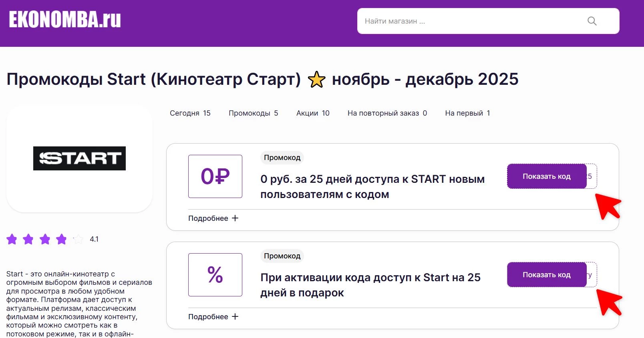Screen dimensions: 644x338
Task: Select the 'Сегодня 15' filter tab
Action: 190,113
